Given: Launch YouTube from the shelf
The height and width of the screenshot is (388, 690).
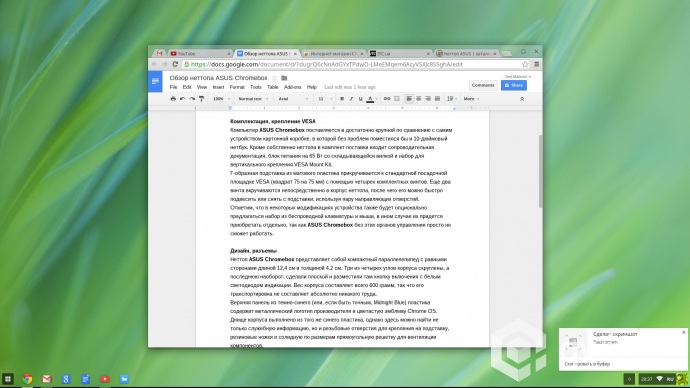Looking at the screenshot, I should (105, 379).
